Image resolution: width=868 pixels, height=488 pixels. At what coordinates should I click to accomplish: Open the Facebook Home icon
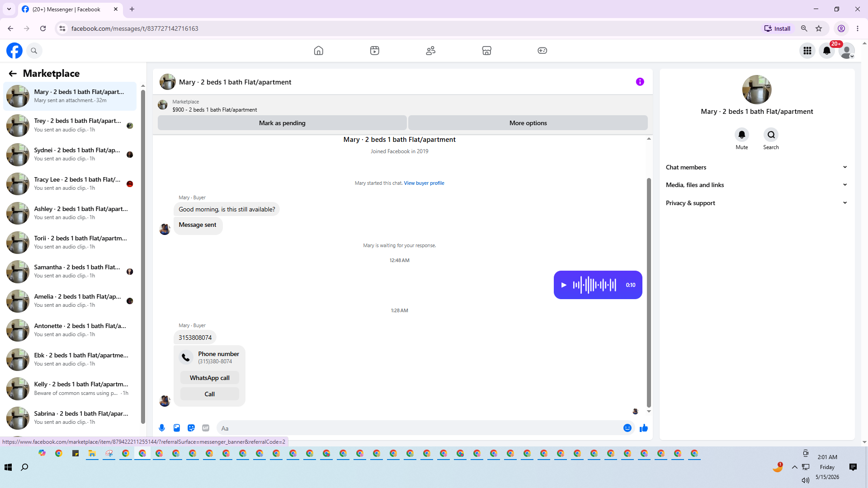[319, 51]
